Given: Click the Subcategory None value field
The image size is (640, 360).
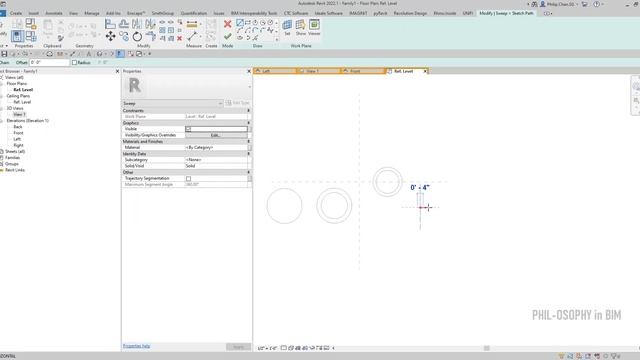Looking at the screenshot, I should (216, 160).
